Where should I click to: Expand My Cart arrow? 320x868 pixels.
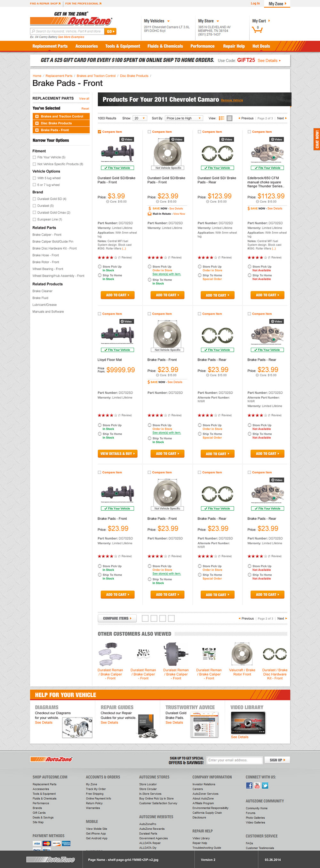click(269, 21)
